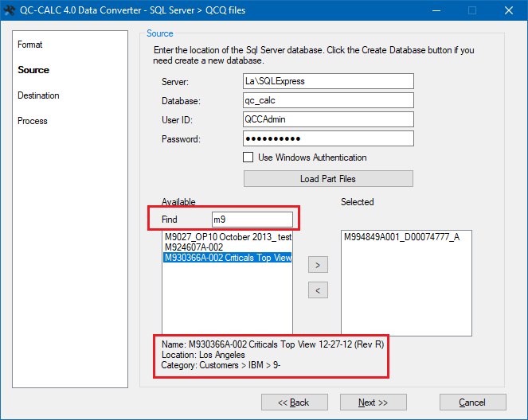Select M994849A001_D00074777_A in Selected list
Image resolution: width=528 pixels, height=420 pixels.
tap(401, 237)
